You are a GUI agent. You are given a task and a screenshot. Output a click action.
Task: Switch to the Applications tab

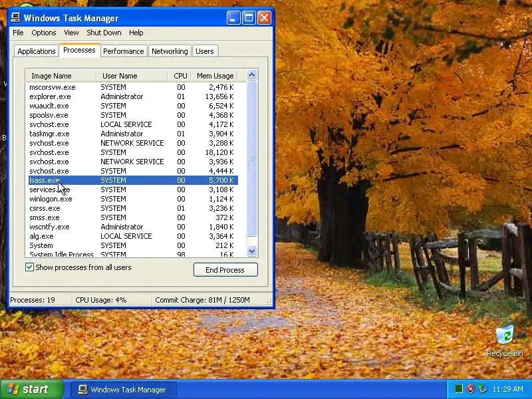pyautogui.click(x=37, y=51)
